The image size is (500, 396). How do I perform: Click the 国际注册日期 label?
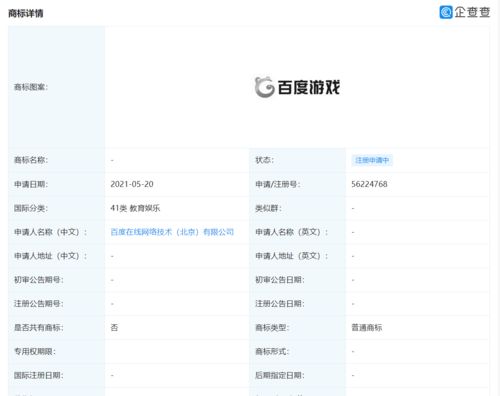coord(39,376)
